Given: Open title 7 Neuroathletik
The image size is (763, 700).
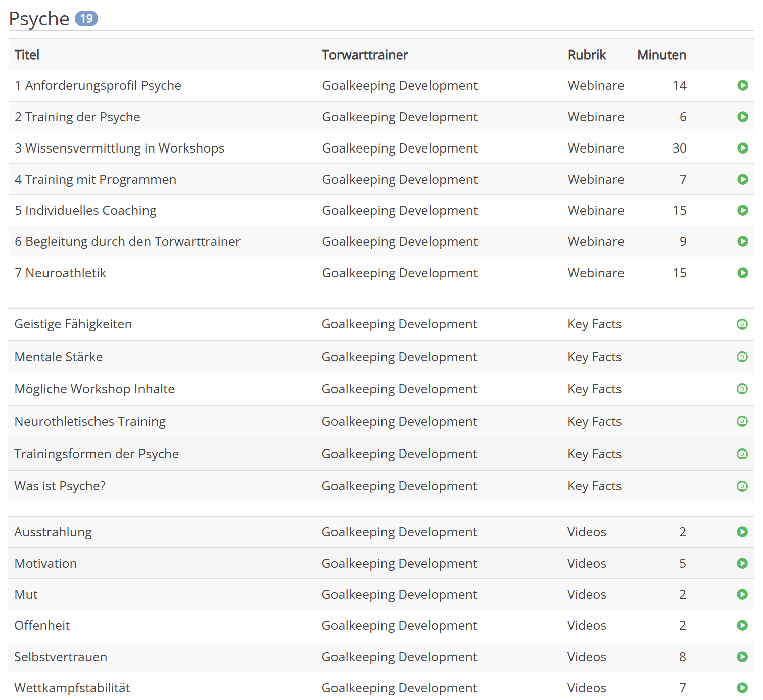Looking at the screenshot, I should point(60,273).
